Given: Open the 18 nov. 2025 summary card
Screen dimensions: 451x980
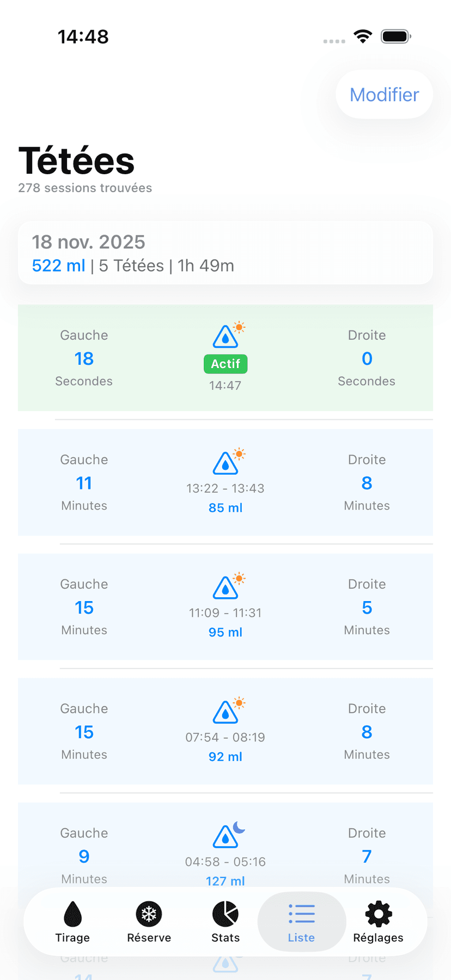Looking at the screenshot, I should pyautogui.click(x=225, y=253).
